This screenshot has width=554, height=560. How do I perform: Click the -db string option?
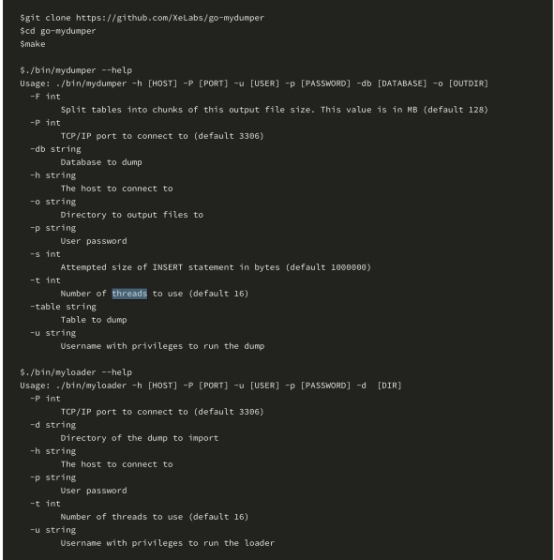[56, 149]
